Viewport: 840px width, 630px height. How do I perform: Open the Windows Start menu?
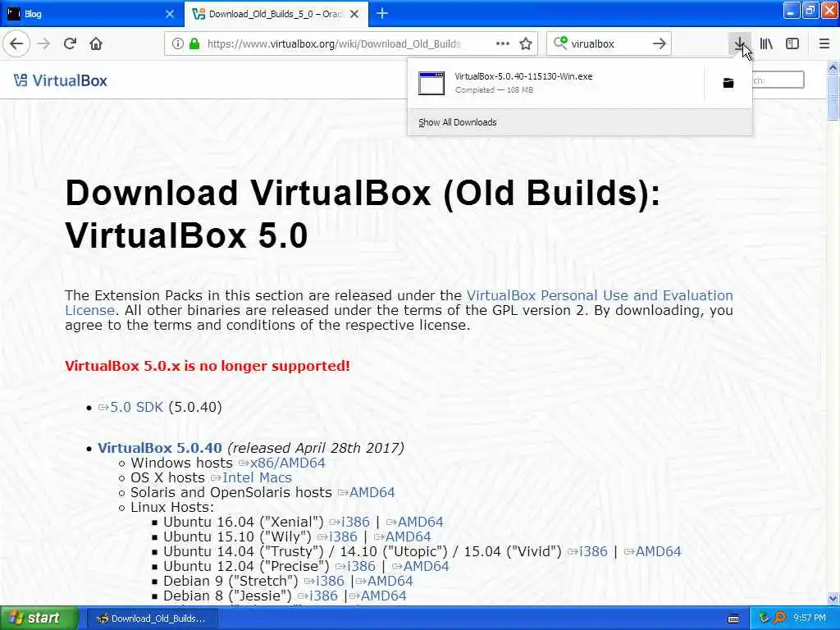coord(39,619)
